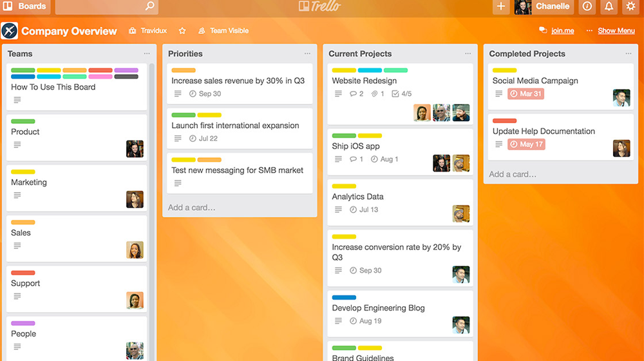Toggle the Mar 31 due date badge

tap(526, 93)
